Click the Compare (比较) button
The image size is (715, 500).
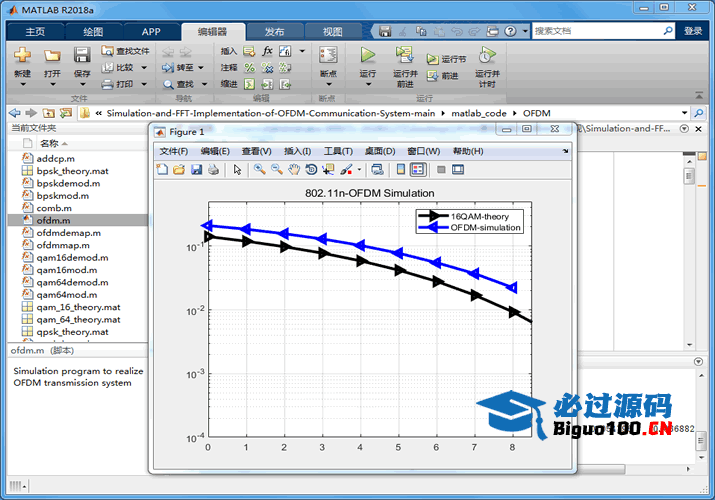tap(118, 67)
